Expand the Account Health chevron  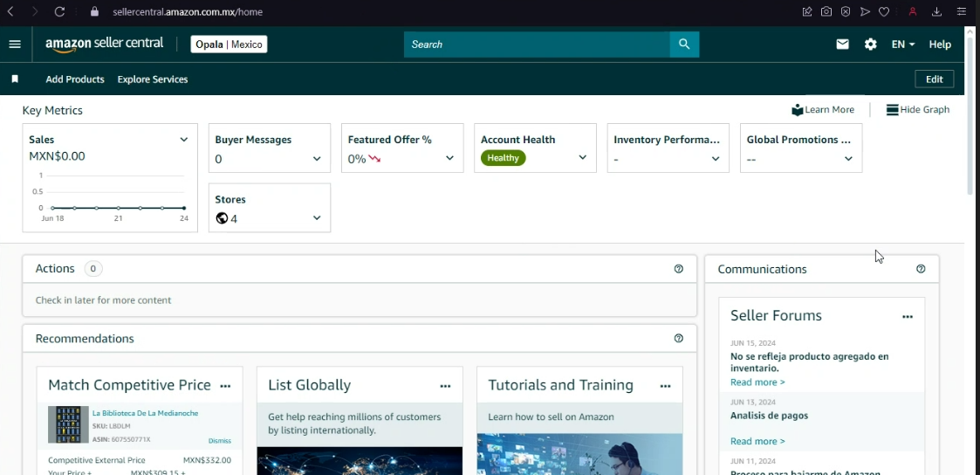(582, 157)
